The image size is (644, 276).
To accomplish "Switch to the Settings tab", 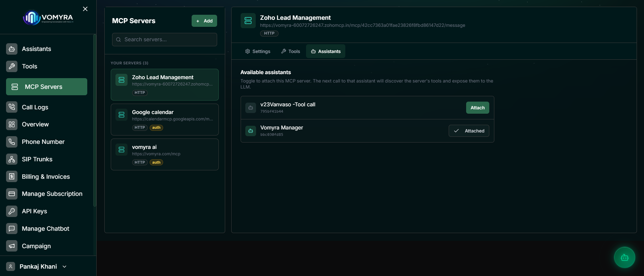I will (x=257, y=51).
